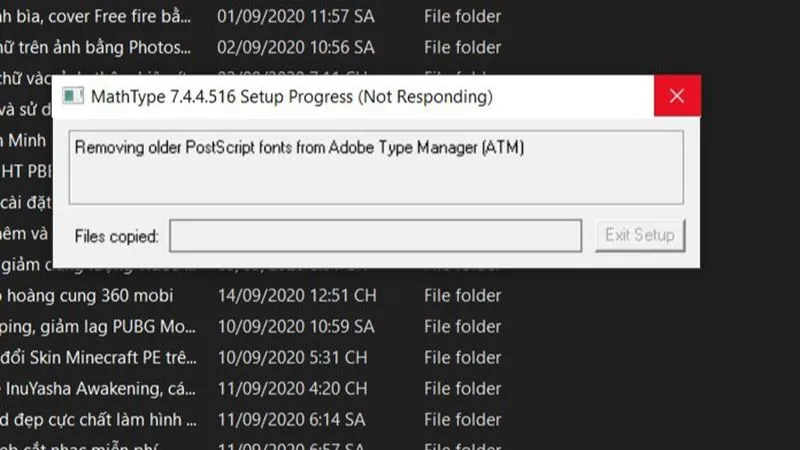The width and height of the screenshot is (800, 450).
Task: Click the Files copied label
Action: tap(116, 237)
